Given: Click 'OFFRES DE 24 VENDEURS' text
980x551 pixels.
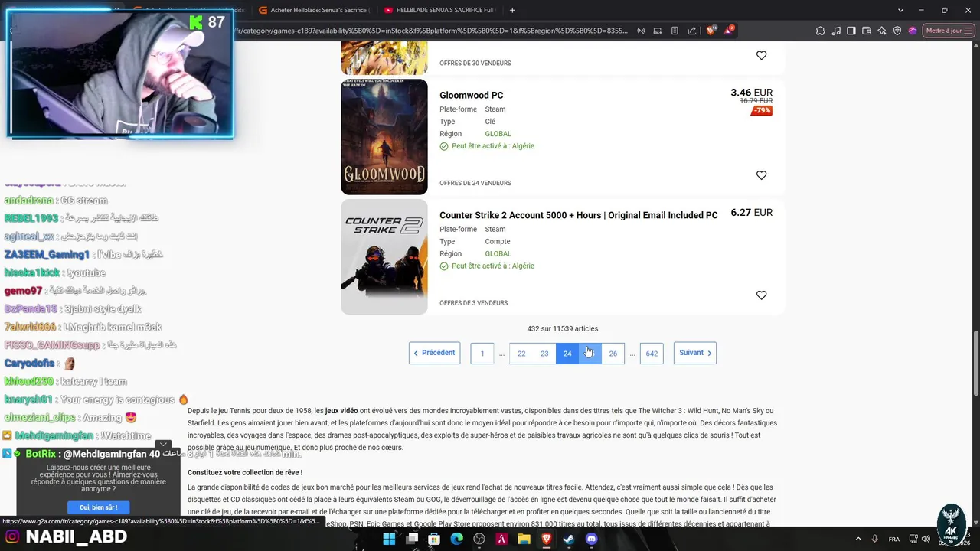Looking at the screenshot, I should point(475,183).
